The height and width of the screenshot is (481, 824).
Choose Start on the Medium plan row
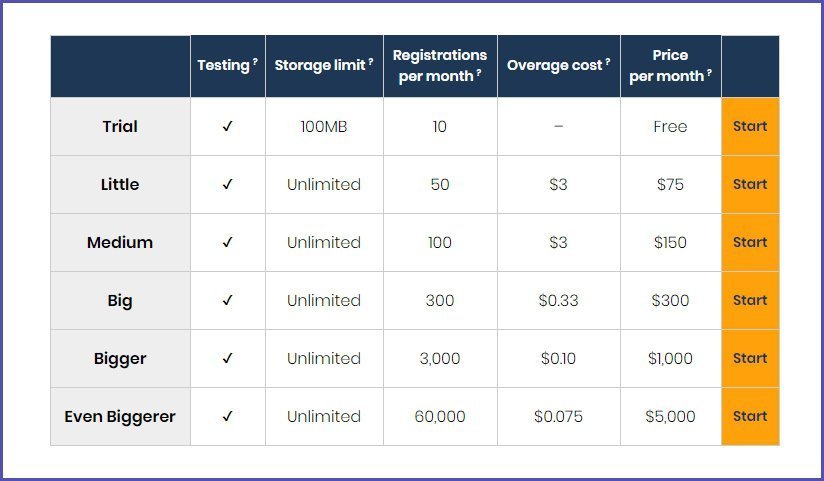click(x=750, y=242)
